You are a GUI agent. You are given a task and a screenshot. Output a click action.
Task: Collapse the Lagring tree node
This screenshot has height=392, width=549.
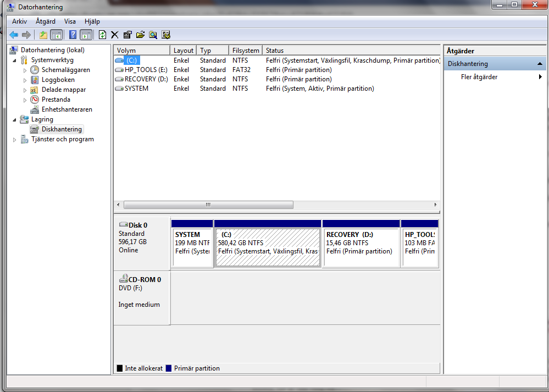[x=14, y=119]
